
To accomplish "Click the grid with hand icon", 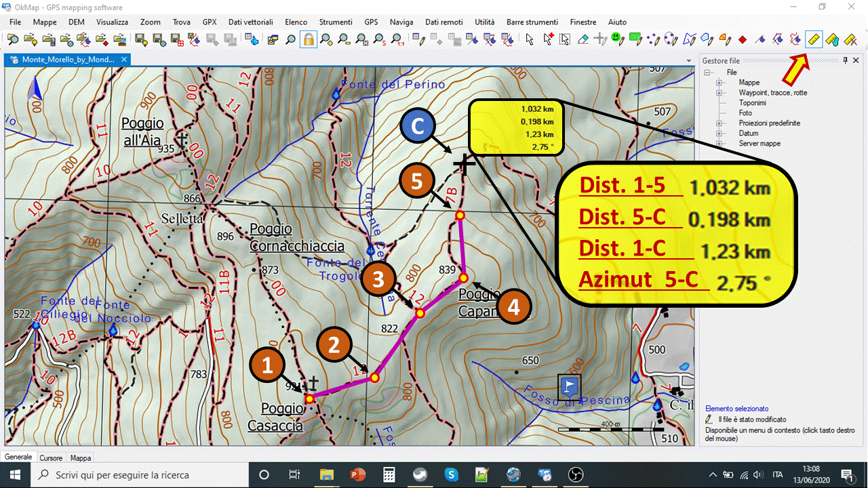I will click(251, 39).
